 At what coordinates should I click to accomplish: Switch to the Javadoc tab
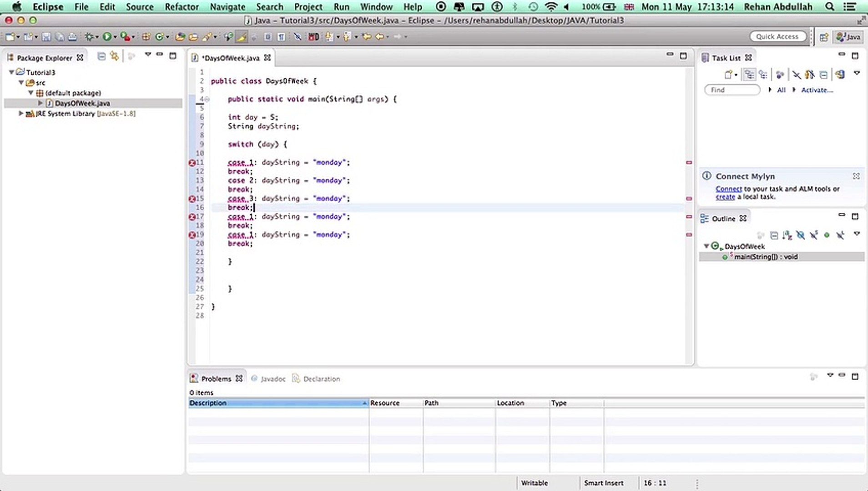pos(273,378)
